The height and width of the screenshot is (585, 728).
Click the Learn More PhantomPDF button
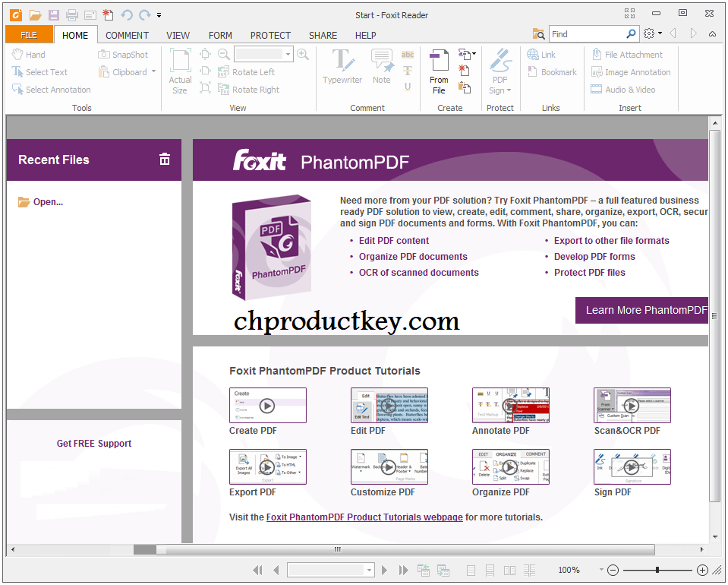641,310
